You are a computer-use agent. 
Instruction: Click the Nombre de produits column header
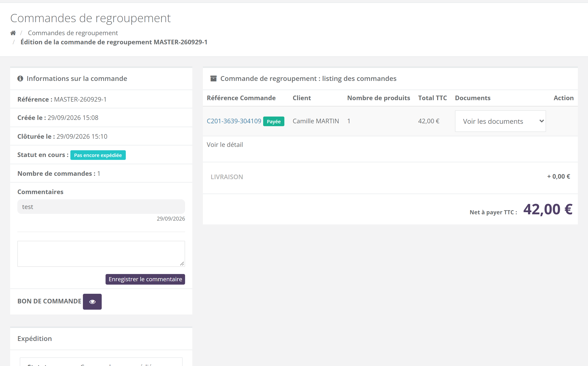point(378,98)
